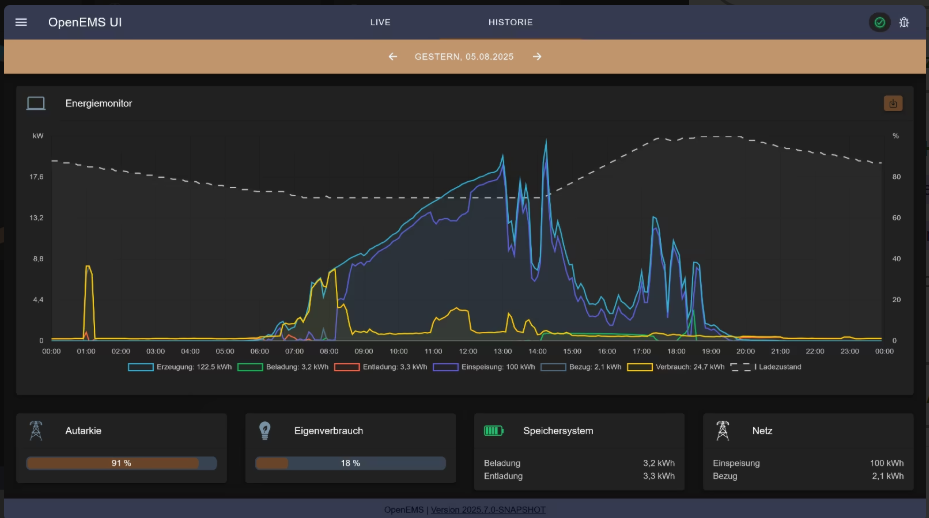This screenshot has height=518, width=929.
Task: Toggle Bezug series in chart legend
Action: (581, 367)
